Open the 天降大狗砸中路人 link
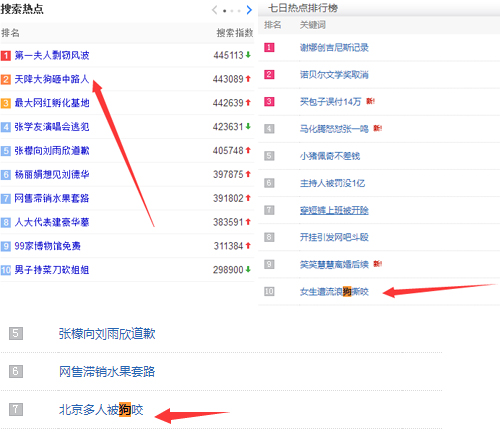 click(52, 79)
